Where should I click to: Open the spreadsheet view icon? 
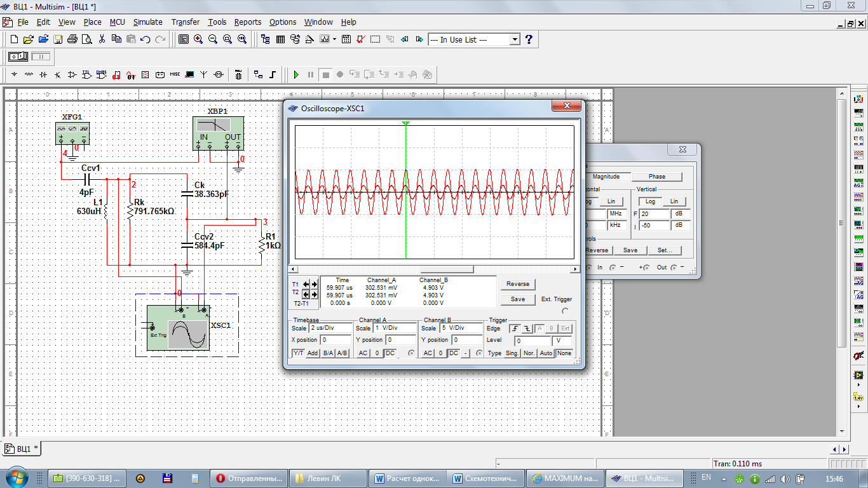click(280, 39)
